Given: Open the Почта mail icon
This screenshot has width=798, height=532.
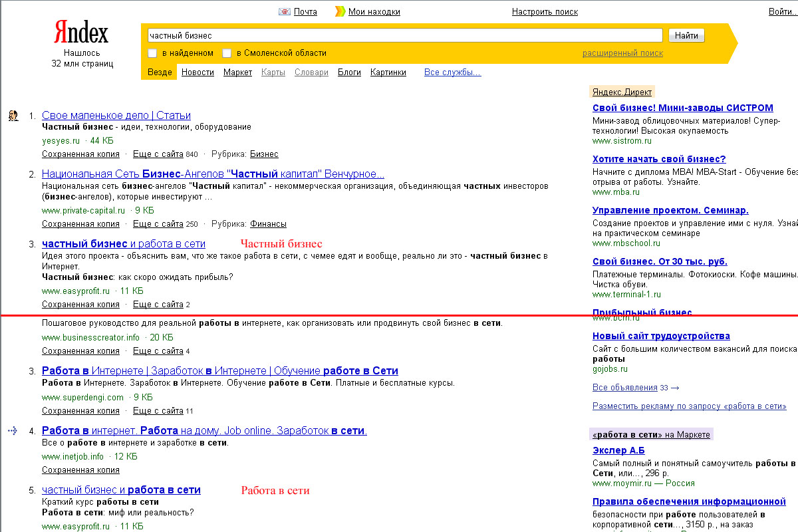Looking at the screenshot, I should (285, 11).
